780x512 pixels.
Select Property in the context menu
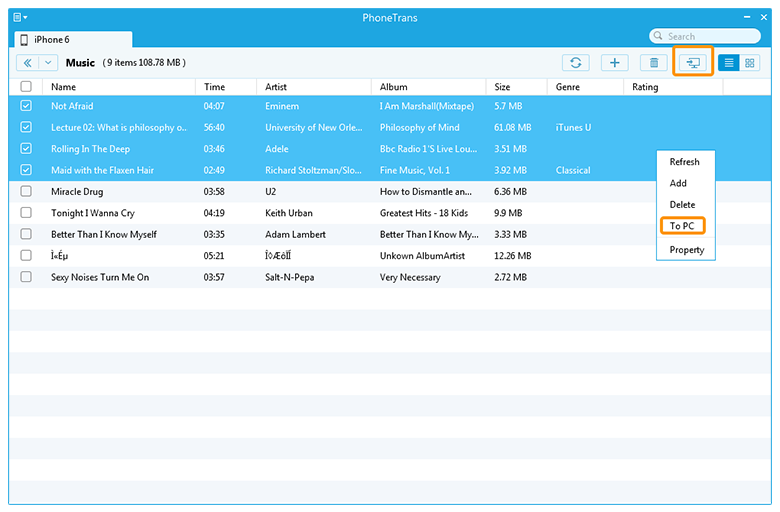[x=686, y=250]
